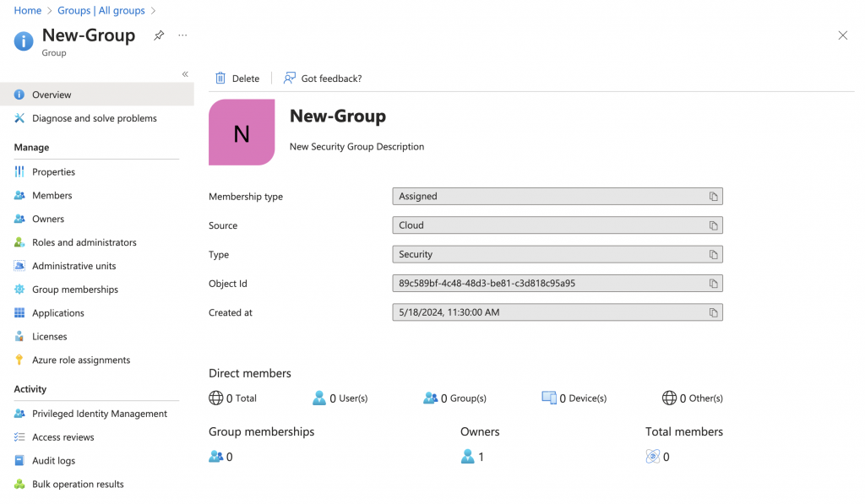This screenshot has height=504, width=865.
Task: Click the Object Id text field
Action: pos(558,284)
